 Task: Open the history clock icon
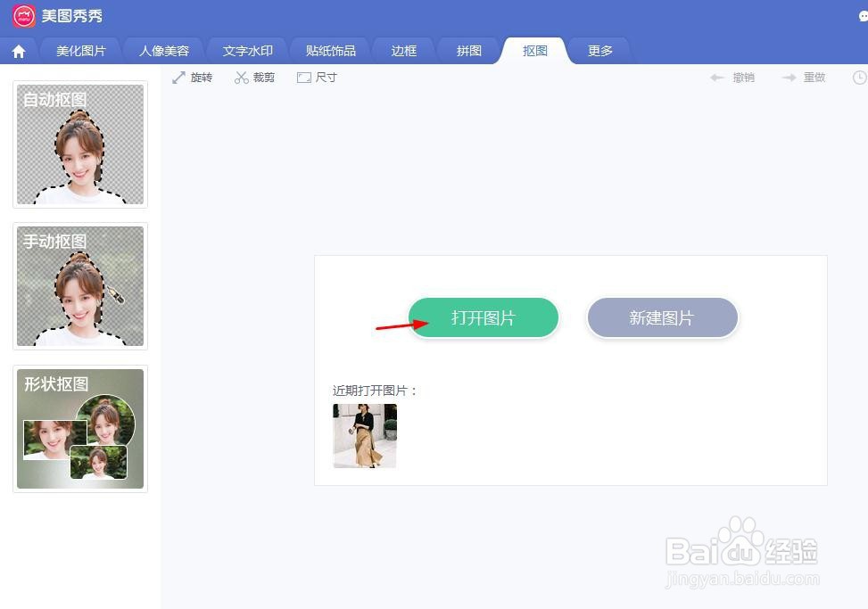click(x=858, y=77)
